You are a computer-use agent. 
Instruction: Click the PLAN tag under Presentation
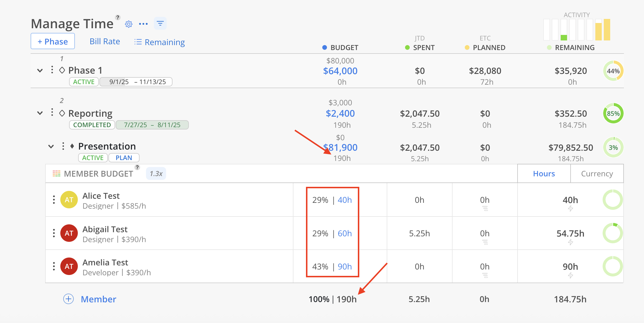124,158
